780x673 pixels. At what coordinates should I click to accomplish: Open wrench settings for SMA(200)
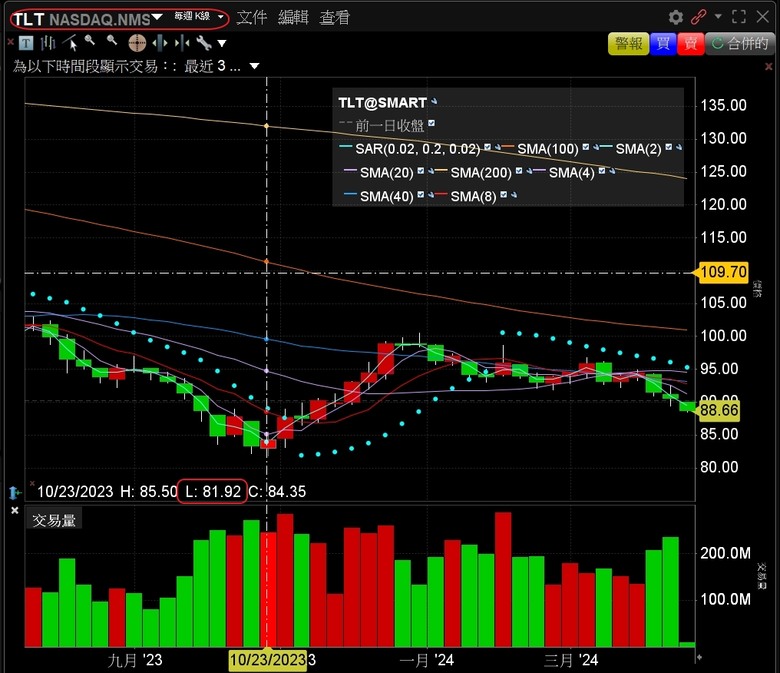529,171
